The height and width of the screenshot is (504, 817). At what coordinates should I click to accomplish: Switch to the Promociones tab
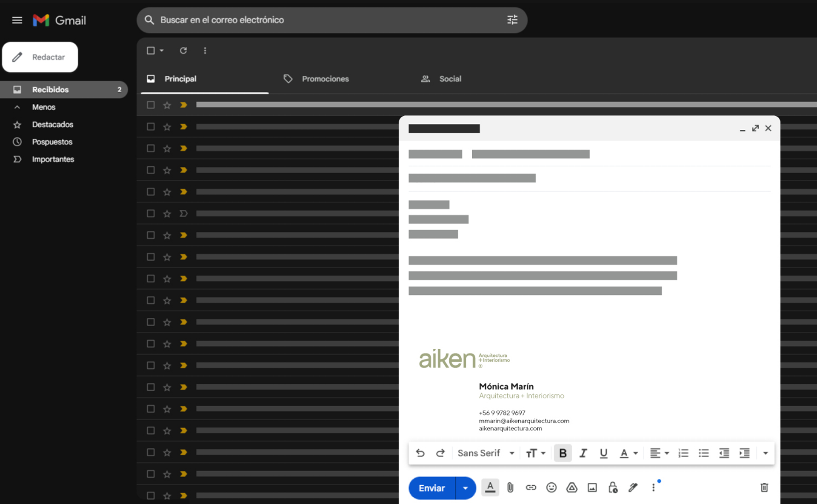(325, 79)
